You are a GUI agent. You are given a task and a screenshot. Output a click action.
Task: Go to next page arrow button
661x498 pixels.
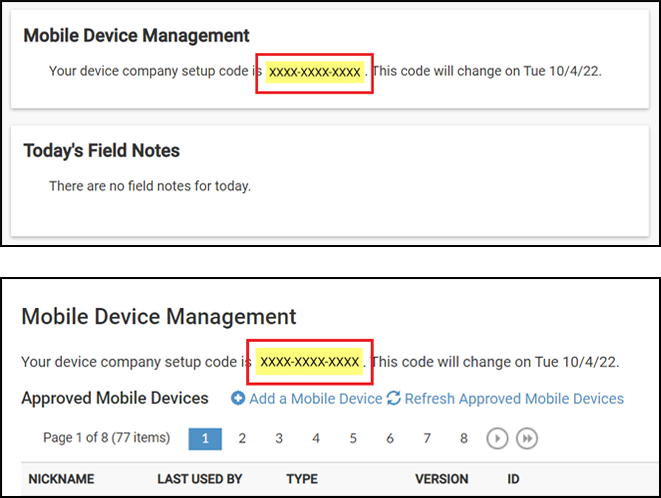[x=497, y=439]
